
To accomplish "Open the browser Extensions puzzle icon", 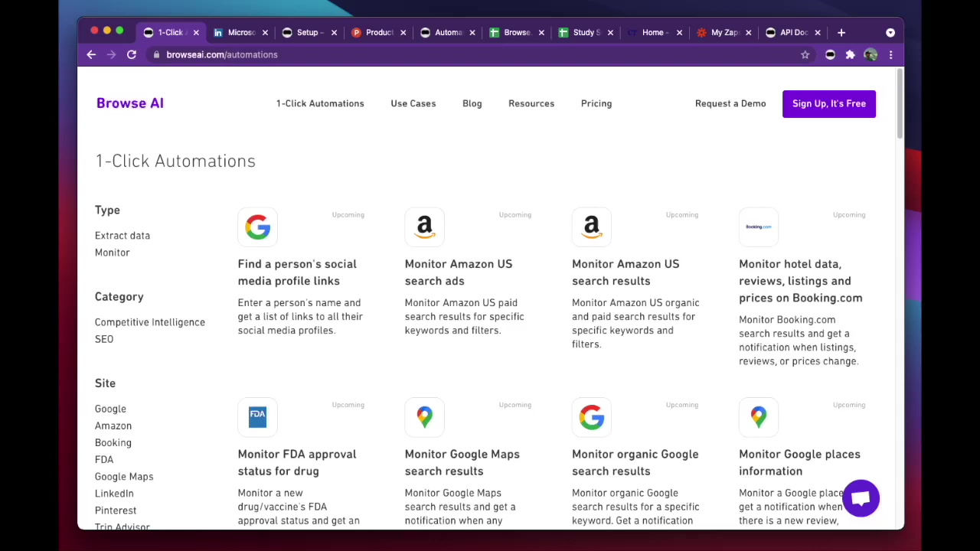I will click(850, 55).
